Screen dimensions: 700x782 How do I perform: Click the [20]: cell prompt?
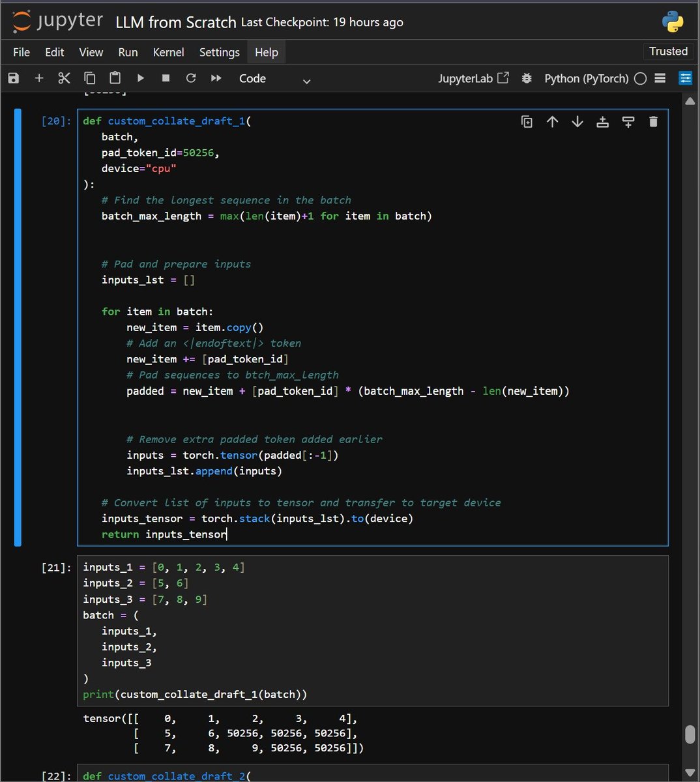[56, 121]
